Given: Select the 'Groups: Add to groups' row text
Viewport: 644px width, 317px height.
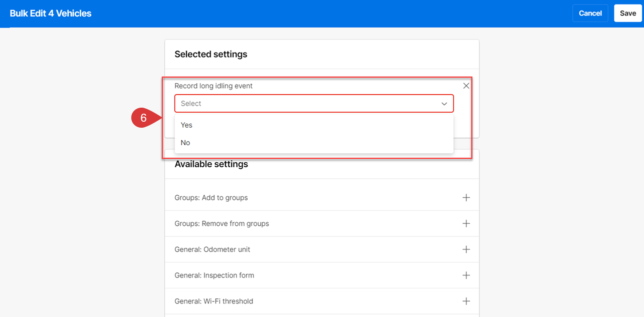Looking at the screenshot, I should [x=211, y=198].
